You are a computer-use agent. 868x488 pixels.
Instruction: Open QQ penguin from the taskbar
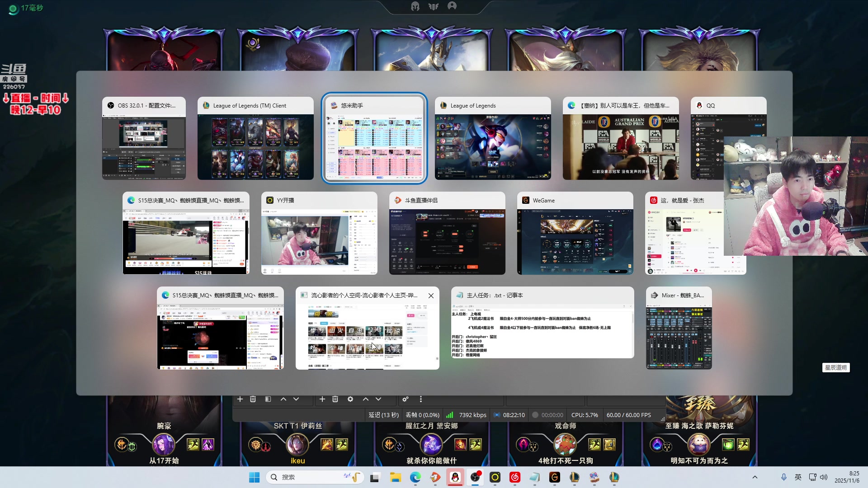point(455,477)
